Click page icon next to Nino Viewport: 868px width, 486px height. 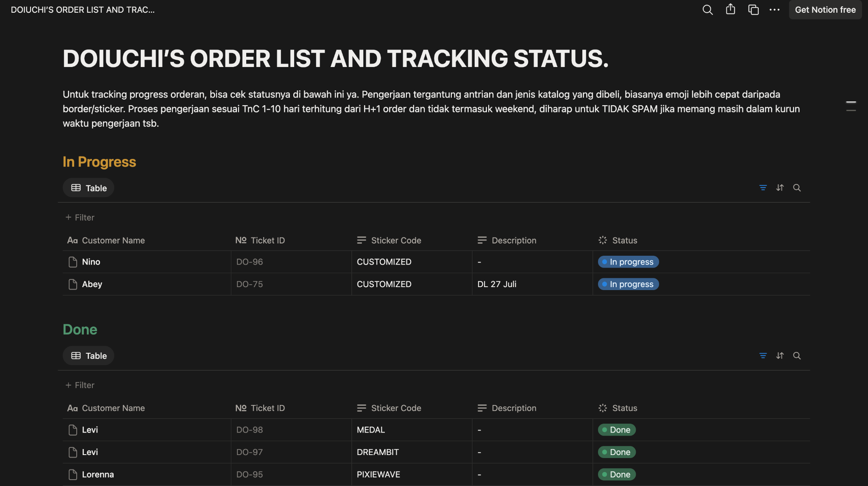[x=73, y=262]
